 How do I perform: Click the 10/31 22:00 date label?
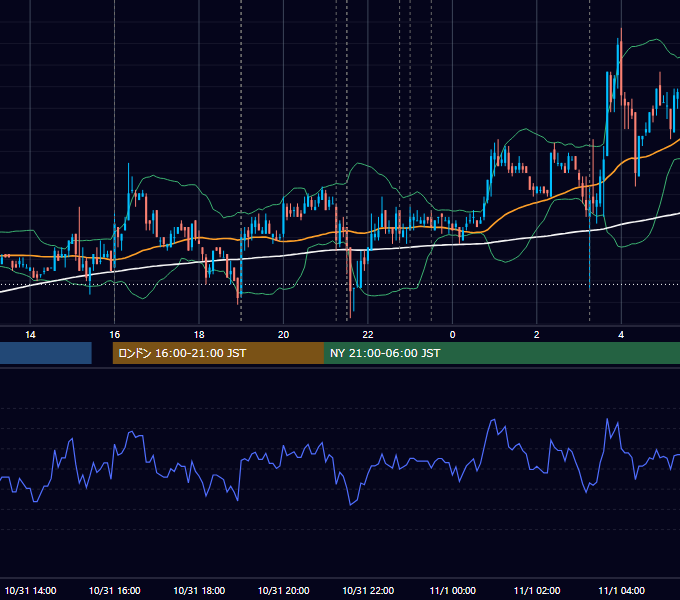click(x=368, y=591)
